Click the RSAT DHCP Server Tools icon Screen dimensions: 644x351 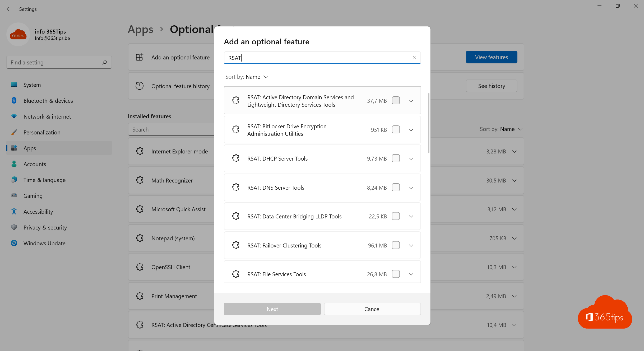[x=236, y=158]
